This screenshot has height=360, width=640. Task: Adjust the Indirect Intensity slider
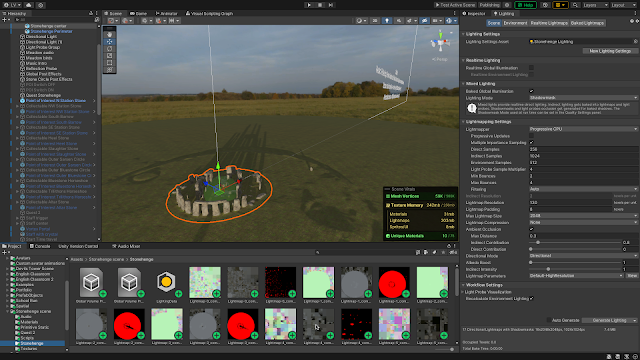pyautogui.click(x=575, y=269)
